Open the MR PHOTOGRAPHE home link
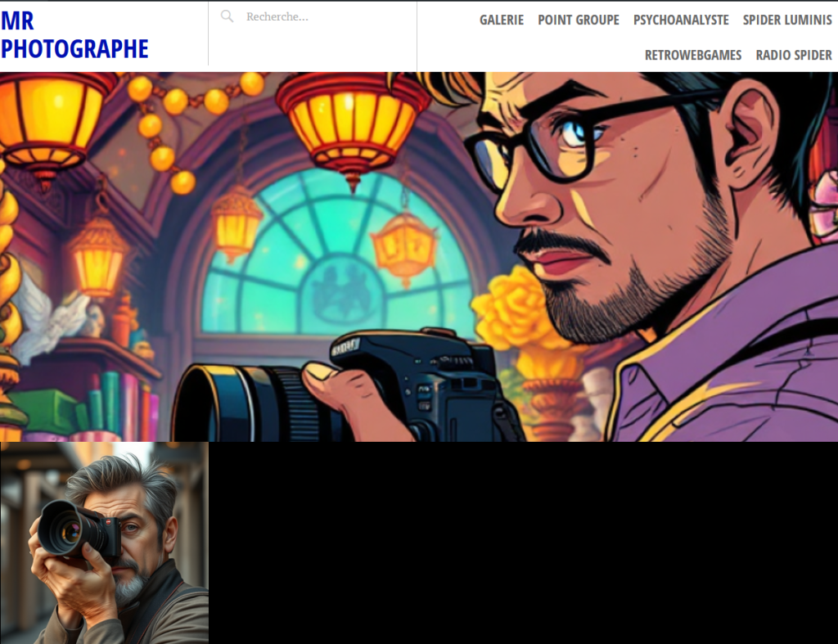The width and height of the screenshot is (838, 644). pyautogui.click(x=74, y=35)
